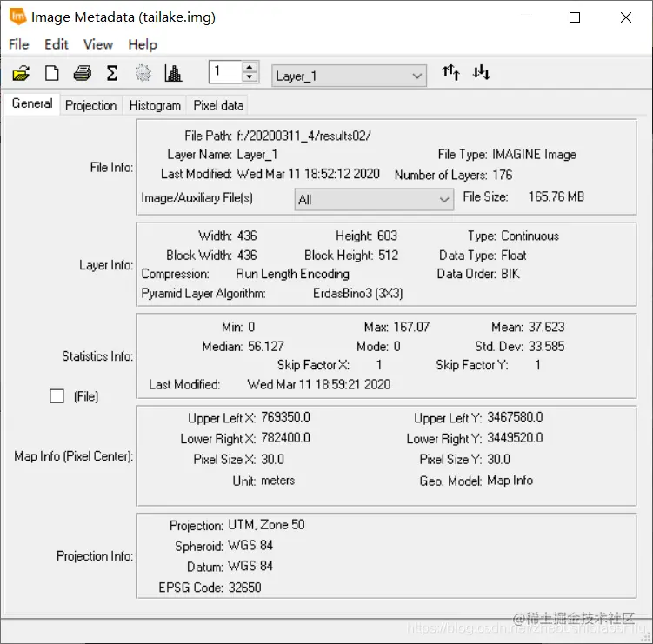Viewport: 653px width, 644px height.
Task: Click the file path f:/20200311_4/results02/
Action: coord(303,136)
